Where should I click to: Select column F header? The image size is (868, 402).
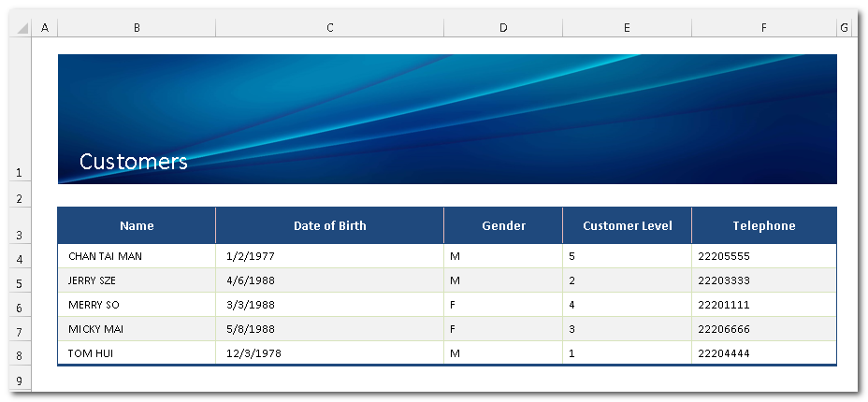(764, 28)
